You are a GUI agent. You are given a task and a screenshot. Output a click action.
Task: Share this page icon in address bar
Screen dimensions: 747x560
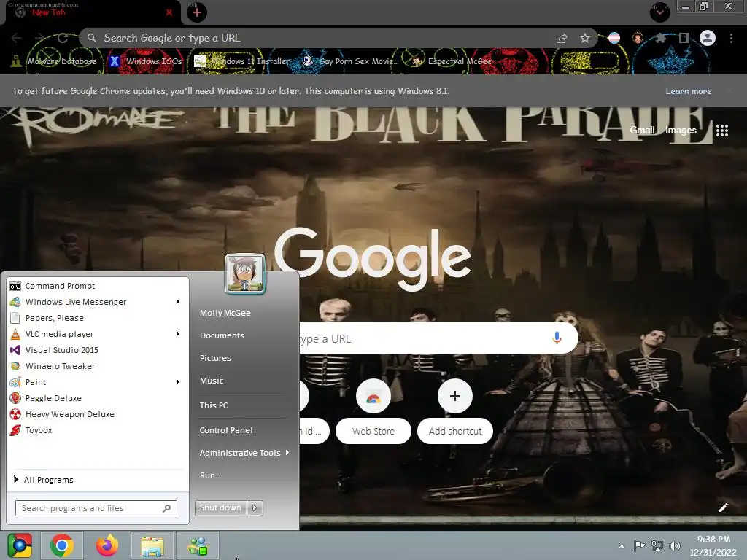point(562,38)
